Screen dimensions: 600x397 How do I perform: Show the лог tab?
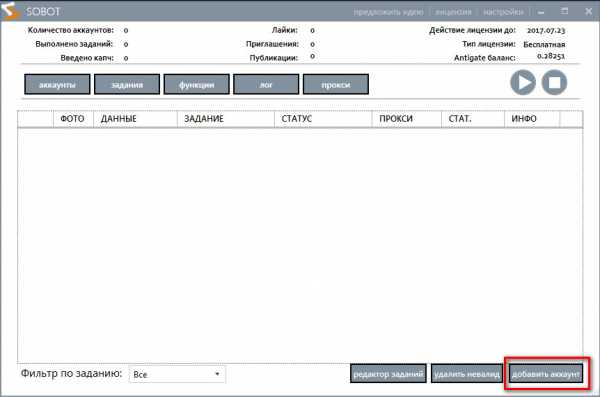tap(266, 84)
